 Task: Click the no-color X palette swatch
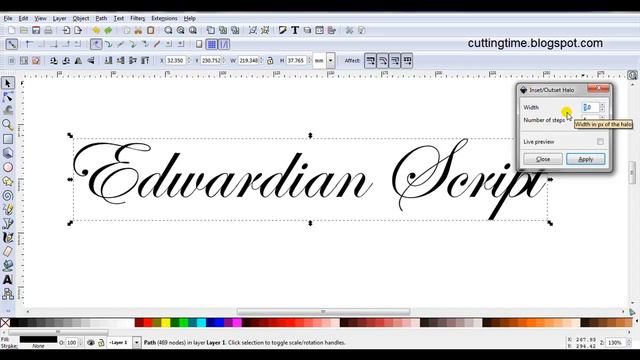pyautogui.click(x=5, y=323)
